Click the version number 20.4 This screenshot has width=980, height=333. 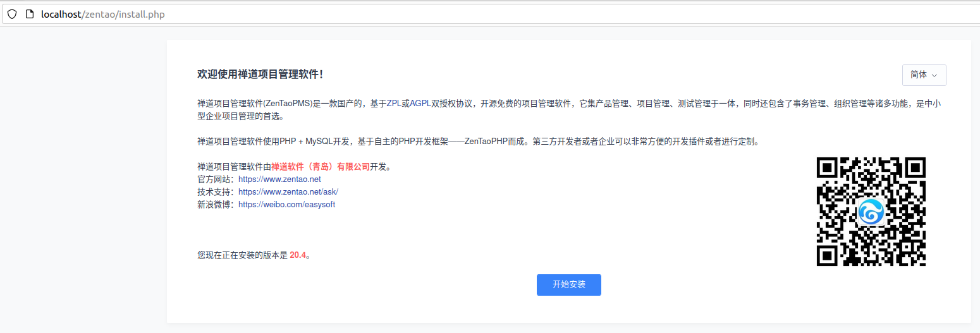[298, 256]
